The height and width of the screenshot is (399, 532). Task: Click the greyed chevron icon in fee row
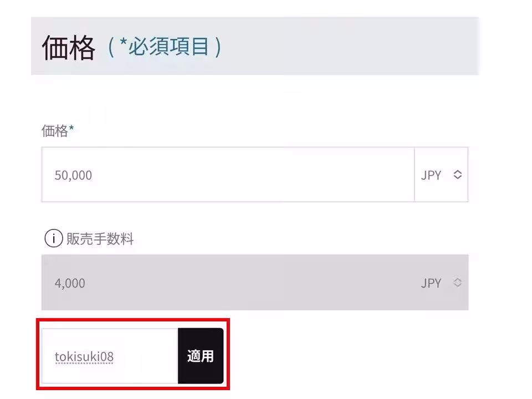click(457, 283)
